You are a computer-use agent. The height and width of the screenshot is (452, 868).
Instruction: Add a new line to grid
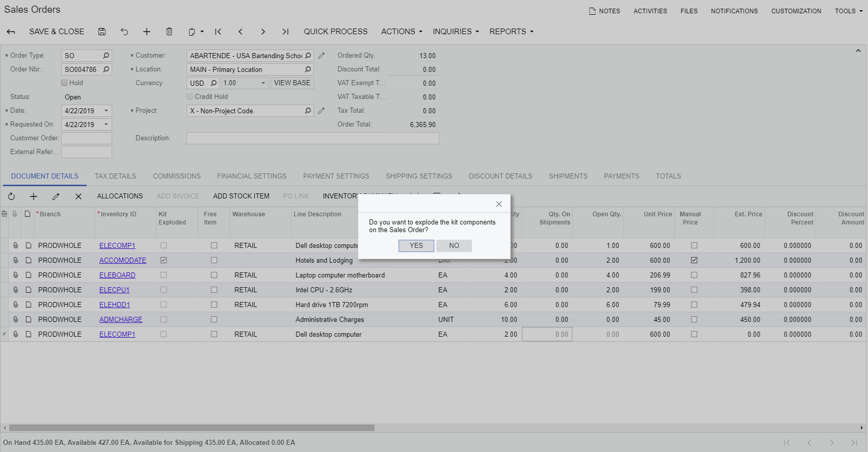34,196
